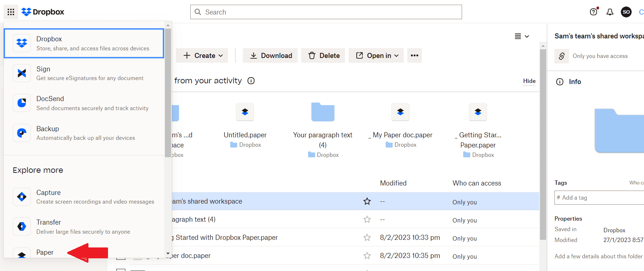Click Dropbox location under Untitled.paper

pos(246,145)
